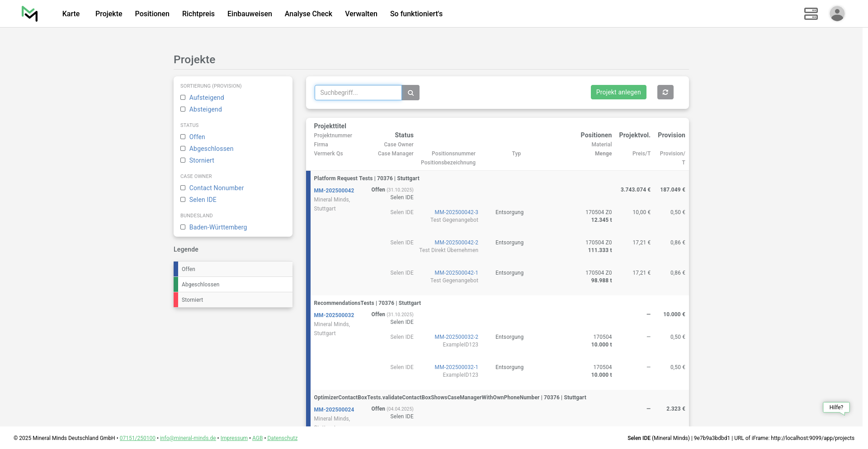Open the Positionen menu item
Screen dimensions: 868x449
click(152, 14)
